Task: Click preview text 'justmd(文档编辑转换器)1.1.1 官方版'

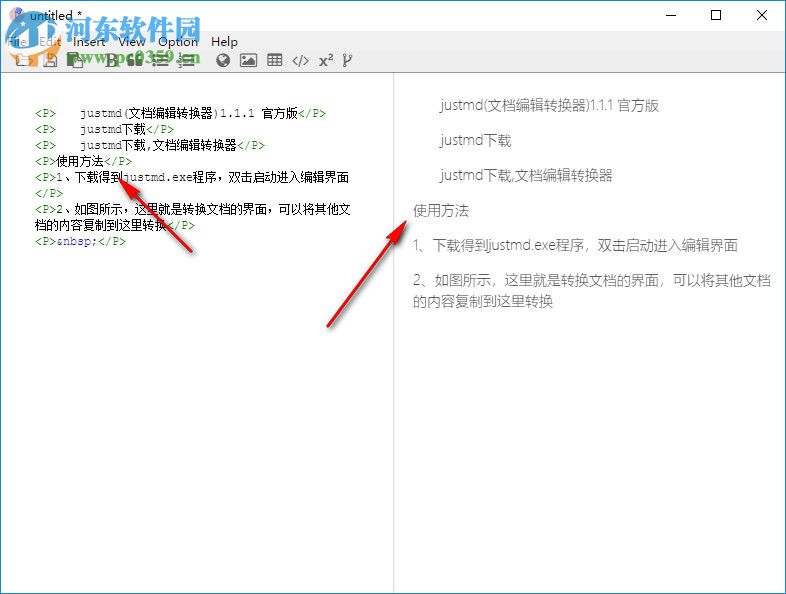Action: [x=549, y=105]
